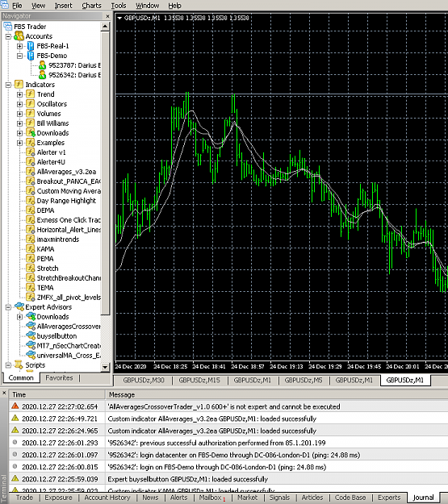
Task: Expand Expert Advisors Downloads folder
Action: click(x=19, y=317)
